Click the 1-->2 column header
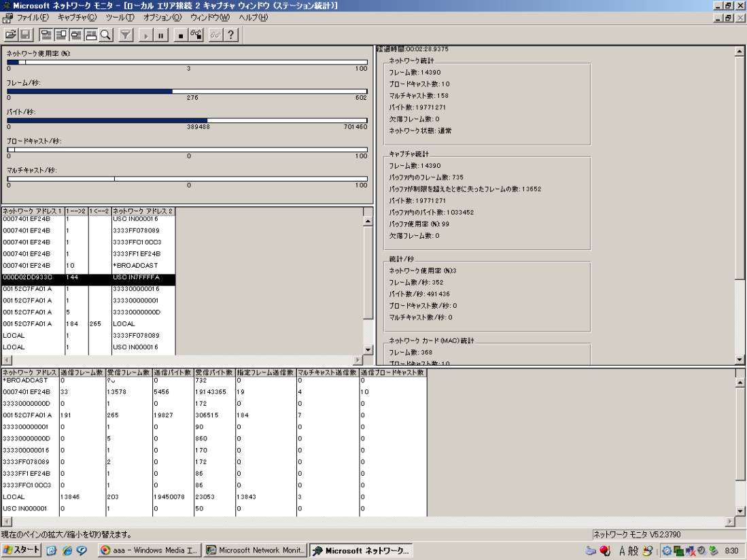The image size is (747, 560). [76, 211]
